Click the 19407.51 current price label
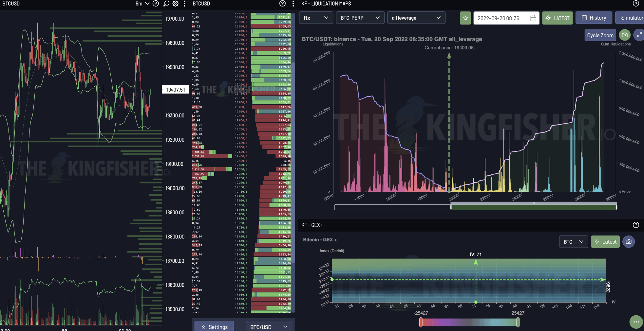The image size is (644, 331). pyautogui.click(x=175, y=90)
